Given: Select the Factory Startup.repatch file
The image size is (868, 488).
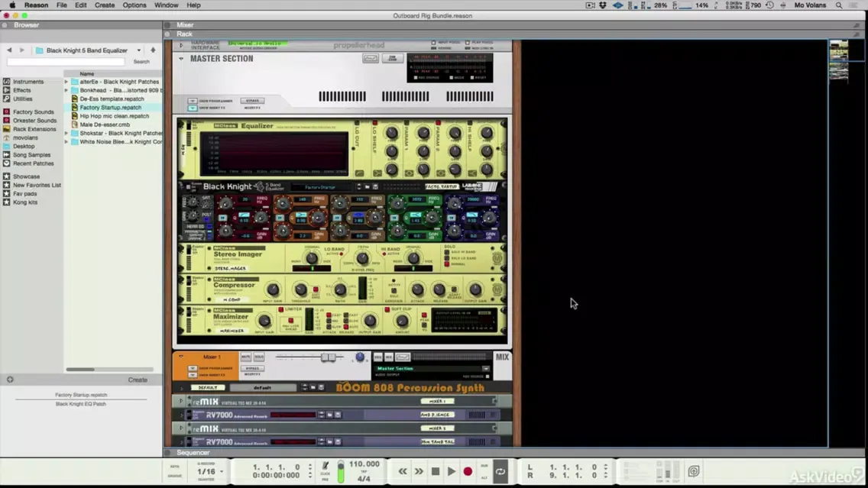Looking at the screenshot, I should coord(110,108).
